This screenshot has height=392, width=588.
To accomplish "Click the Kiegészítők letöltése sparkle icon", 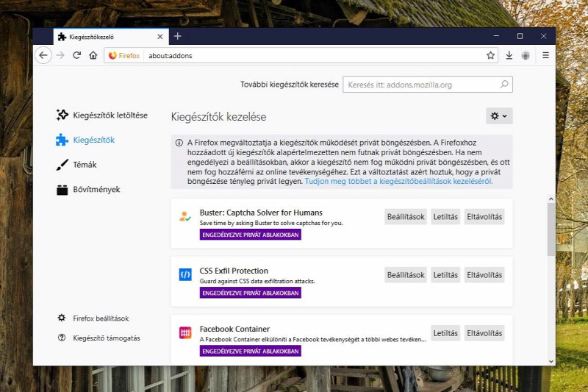I will pyautogui.click(x=62, y=115).
